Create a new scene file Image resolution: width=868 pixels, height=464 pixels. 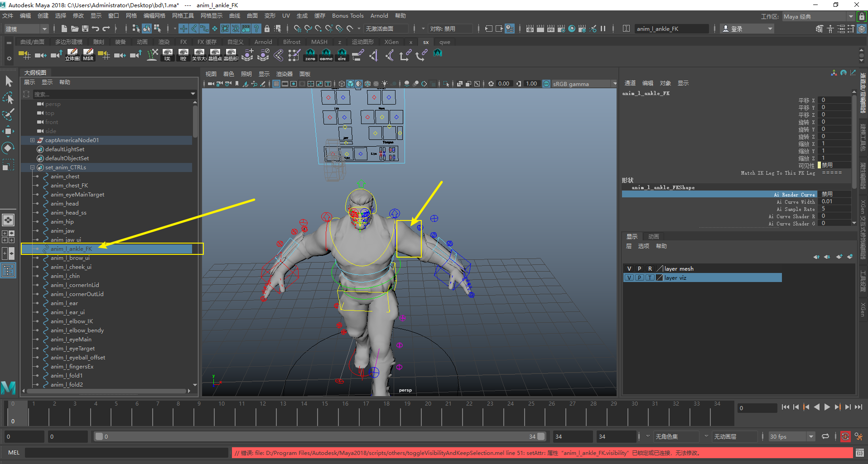tap(64, 29)
